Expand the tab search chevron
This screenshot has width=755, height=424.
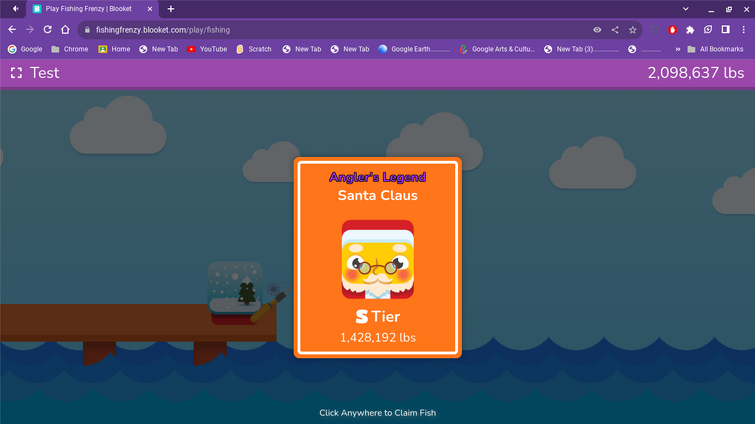(x=686, y=9)
